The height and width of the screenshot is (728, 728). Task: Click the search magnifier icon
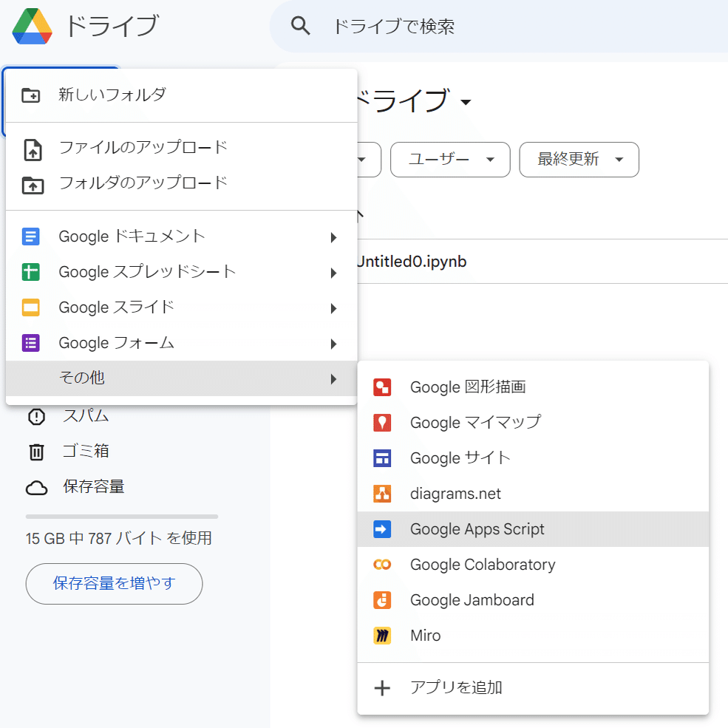tap(300, 26)
